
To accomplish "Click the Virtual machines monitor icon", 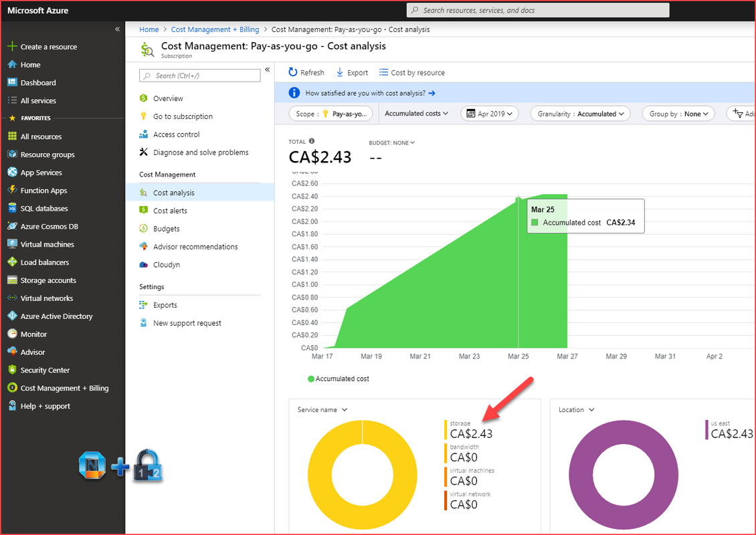I will [x=12, y=244].
